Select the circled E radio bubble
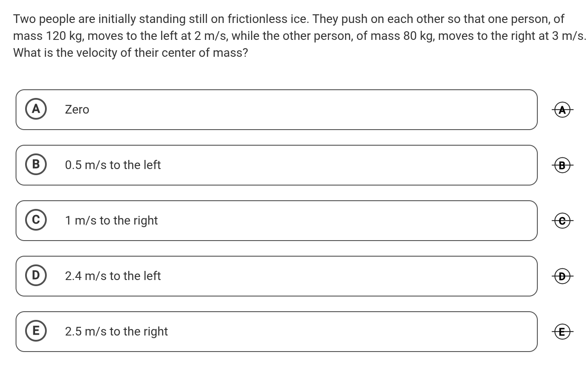This screenshot has height=391, width=588. click(36, 331)
